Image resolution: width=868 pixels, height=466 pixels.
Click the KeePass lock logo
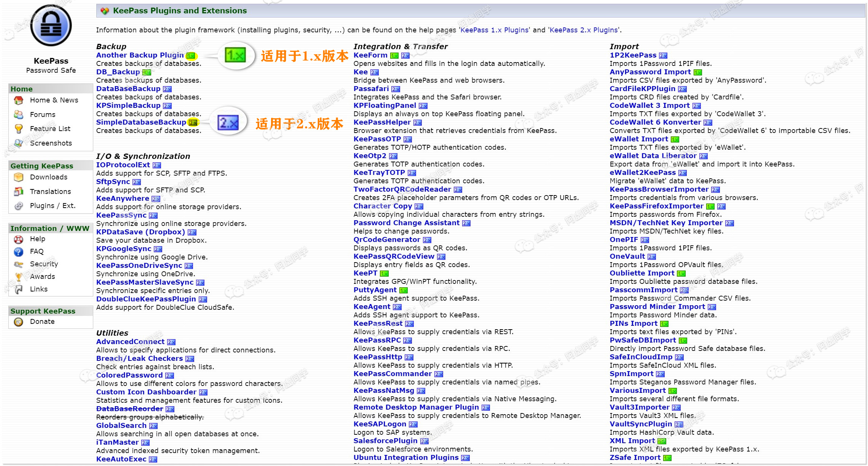click(x=51, y=26)
